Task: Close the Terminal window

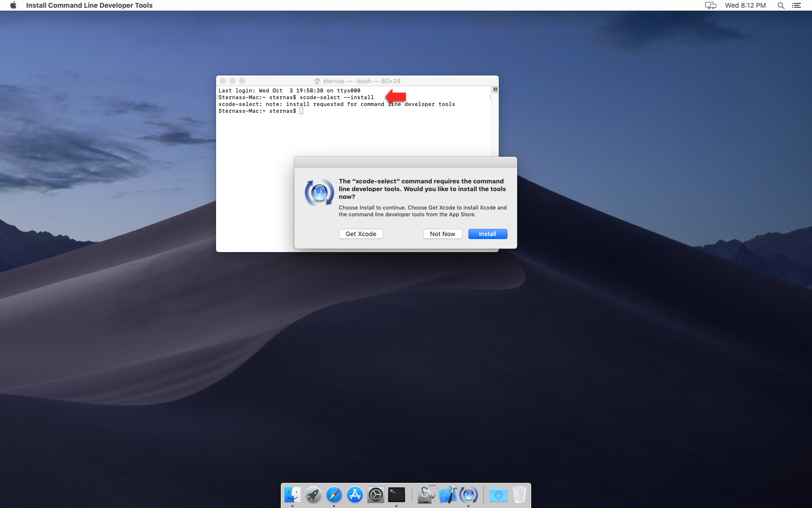Action: [x=223, y=81]
